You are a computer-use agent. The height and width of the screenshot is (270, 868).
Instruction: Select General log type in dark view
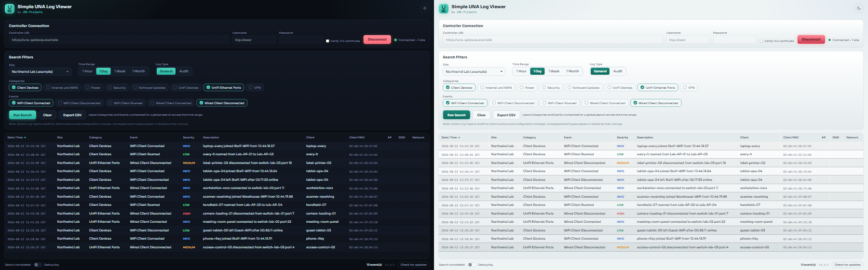tap(166, 71)
